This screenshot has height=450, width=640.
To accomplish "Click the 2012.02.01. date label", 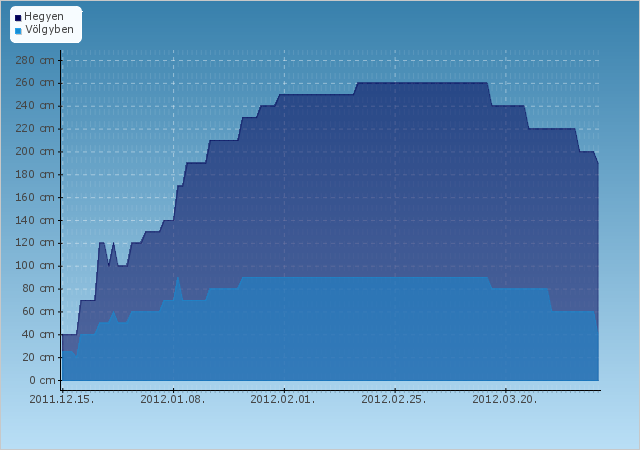I will [283, 399].
